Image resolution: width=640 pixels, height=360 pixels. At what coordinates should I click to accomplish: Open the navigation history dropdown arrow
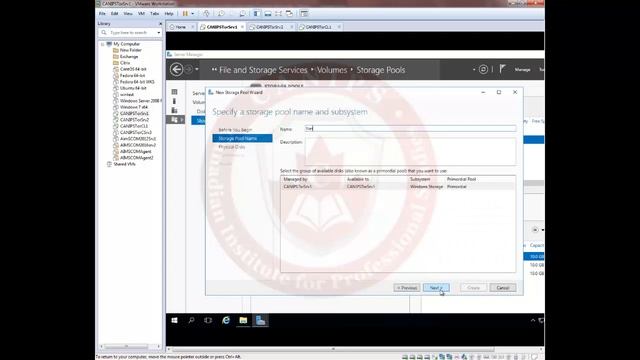[197, 69]
